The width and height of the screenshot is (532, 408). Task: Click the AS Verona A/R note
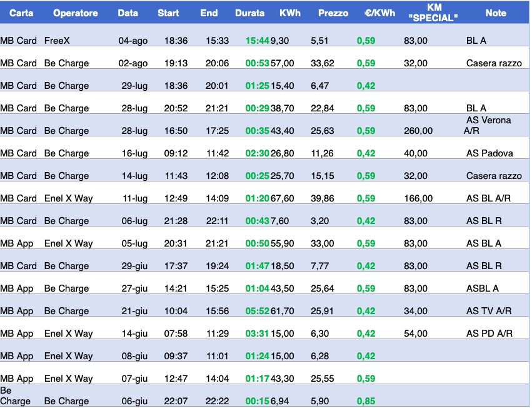(x=487, y=125)
